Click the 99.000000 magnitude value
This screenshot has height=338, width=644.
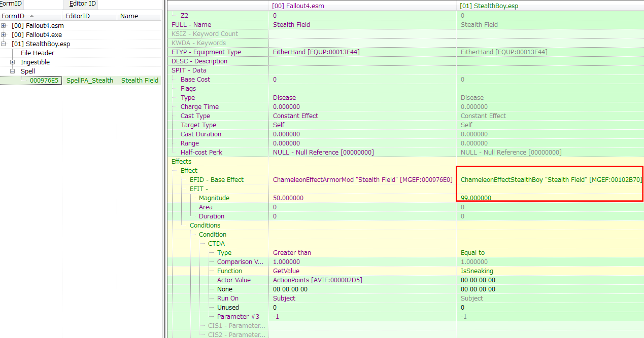click(476, 198)
